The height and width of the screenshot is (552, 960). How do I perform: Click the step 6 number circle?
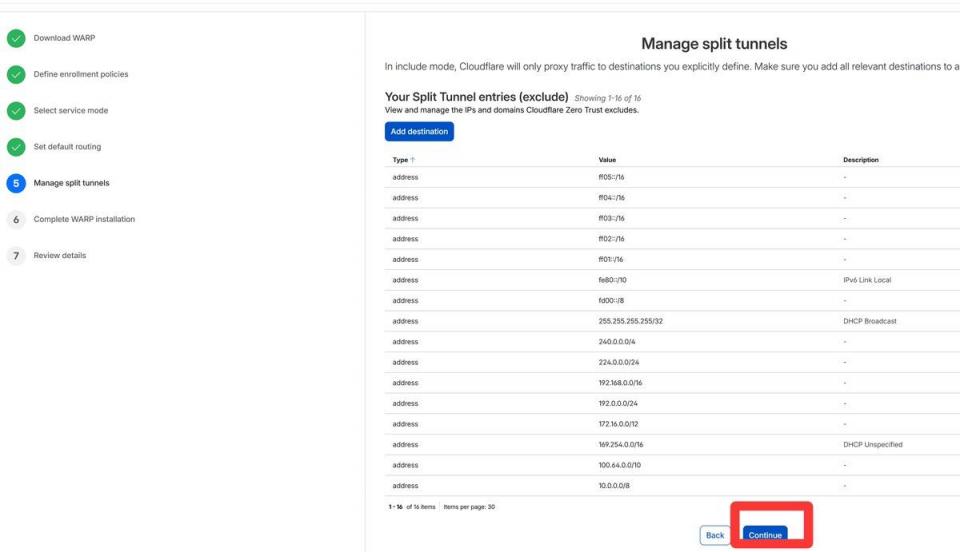pyautogui.click(x=15, y=219)
